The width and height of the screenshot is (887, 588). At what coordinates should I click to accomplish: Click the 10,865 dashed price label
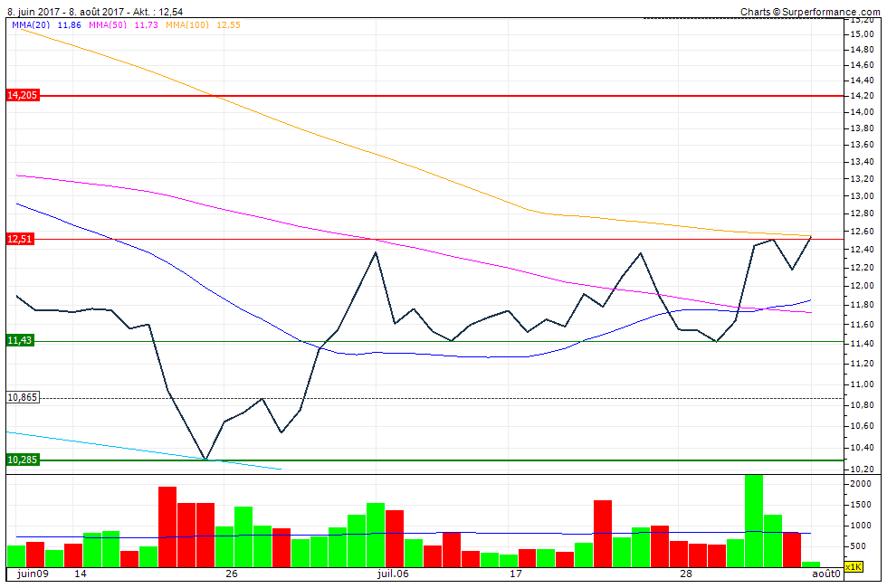coord(23,397)
